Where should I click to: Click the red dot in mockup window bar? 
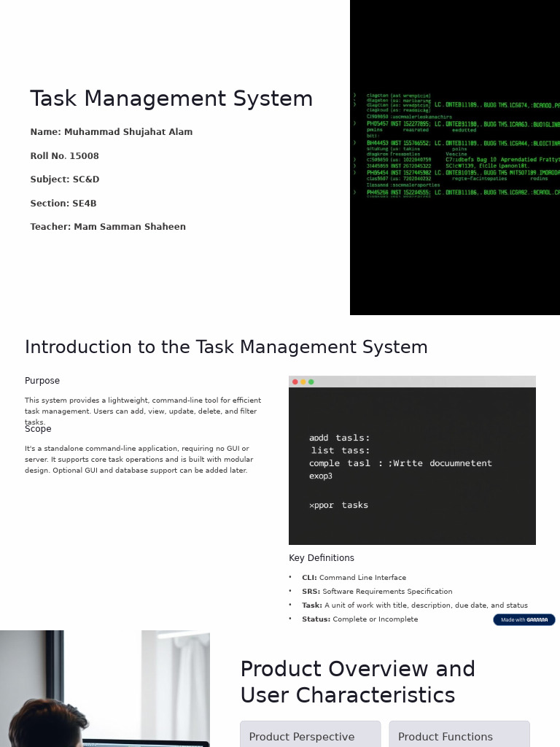[295, 382]
